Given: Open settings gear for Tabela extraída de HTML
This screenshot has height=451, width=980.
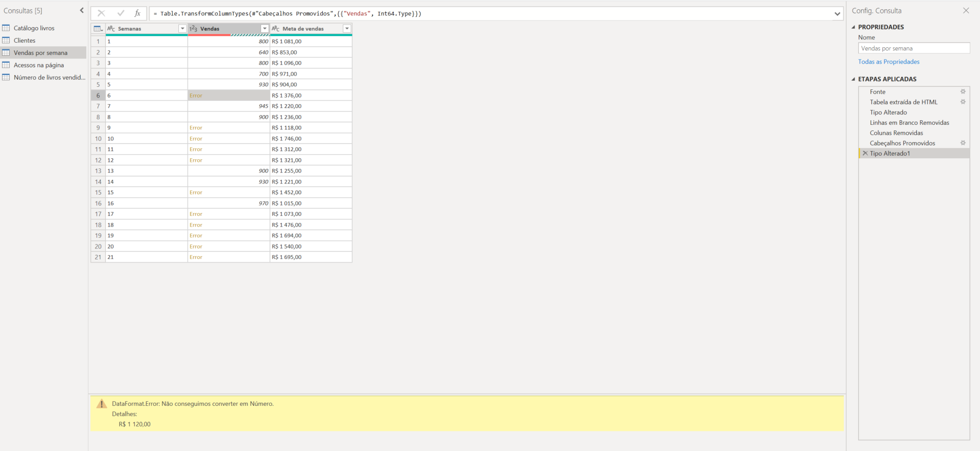Looking at the screenshot, I should 963,102.
